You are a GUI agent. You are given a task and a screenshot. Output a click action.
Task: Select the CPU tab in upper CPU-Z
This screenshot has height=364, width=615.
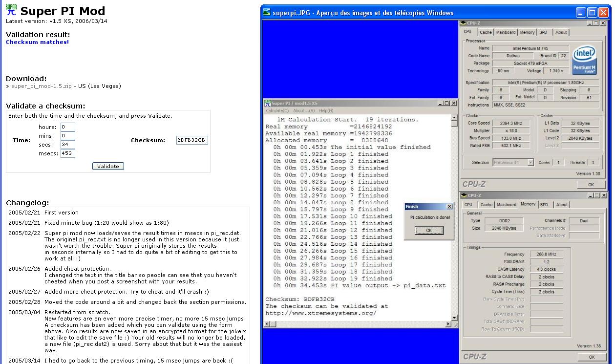[x=467, y=32]
